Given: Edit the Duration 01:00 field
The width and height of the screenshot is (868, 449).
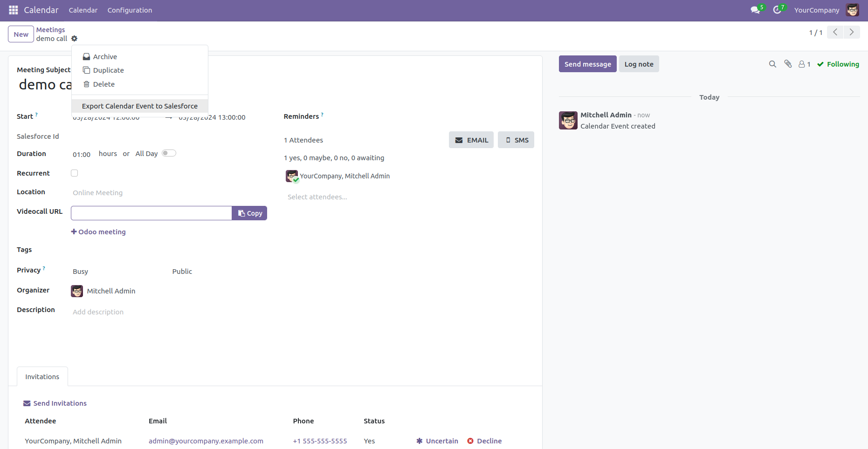Looking at the screenshot, I should (82, 155).
